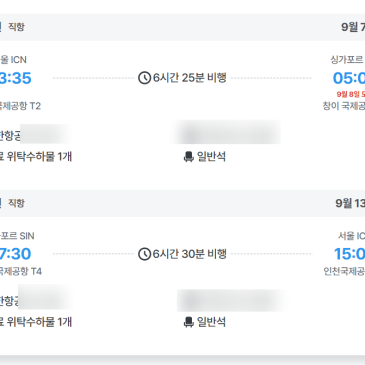Click the clock icon beside 6시간 25분 비행
The height and width of the screenshot is (365, 365).
tap(144, 78)
